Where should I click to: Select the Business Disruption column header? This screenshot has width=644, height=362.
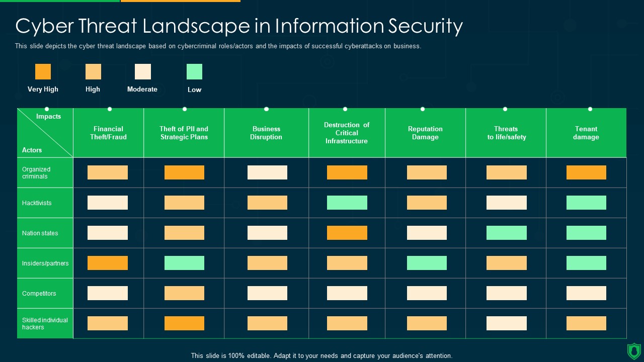click(266, 133)
